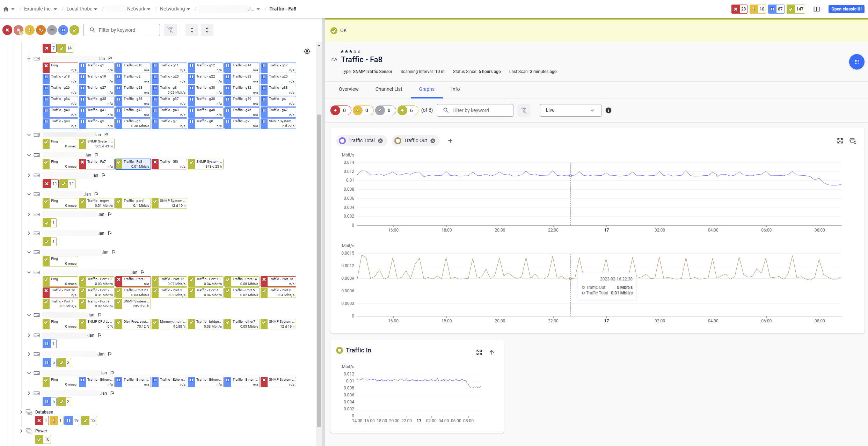
Task: Switch to the Channel List tab
Action: click(x=388, y=89)
